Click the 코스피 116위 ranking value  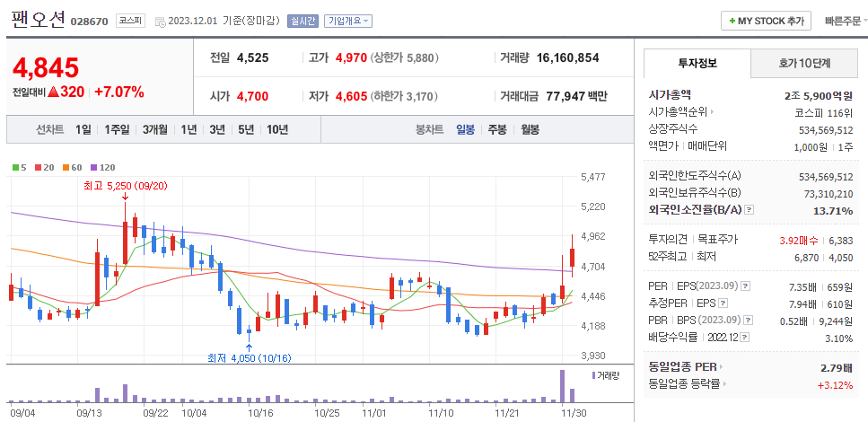826,113
